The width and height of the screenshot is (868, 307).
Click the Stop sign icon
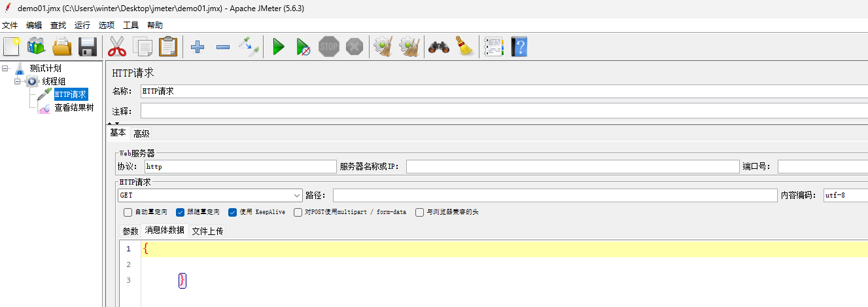(328, 46)
